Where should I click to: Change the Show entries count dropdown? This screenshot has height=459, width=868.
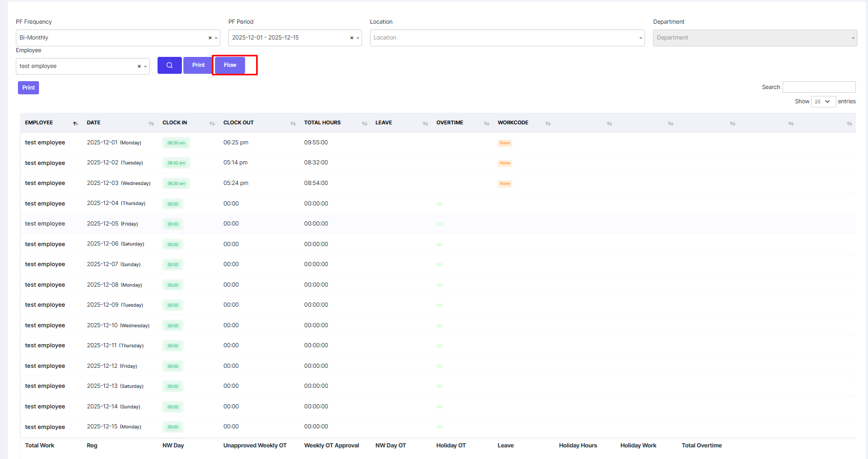823,102
